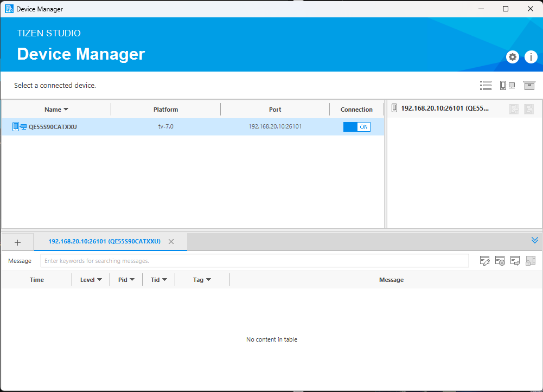Open the settings gear in the header
The image size is (543, 392).
[x=512, y=57]
